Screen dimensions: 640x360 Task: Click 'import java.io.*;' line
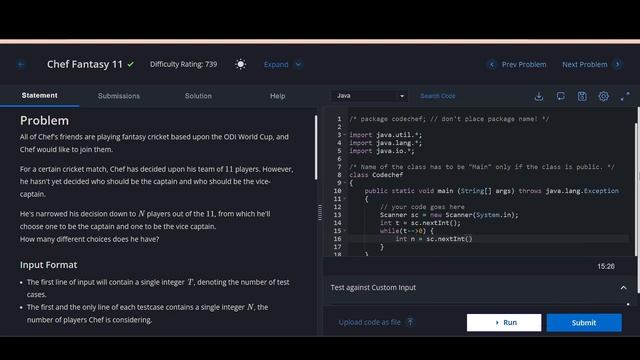382,151
